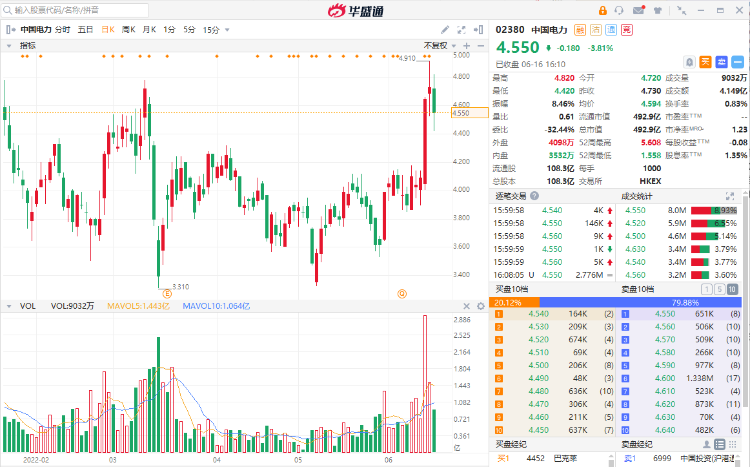Select the pencil drawing tool
The image size is (750, 467).
[445, 30]
